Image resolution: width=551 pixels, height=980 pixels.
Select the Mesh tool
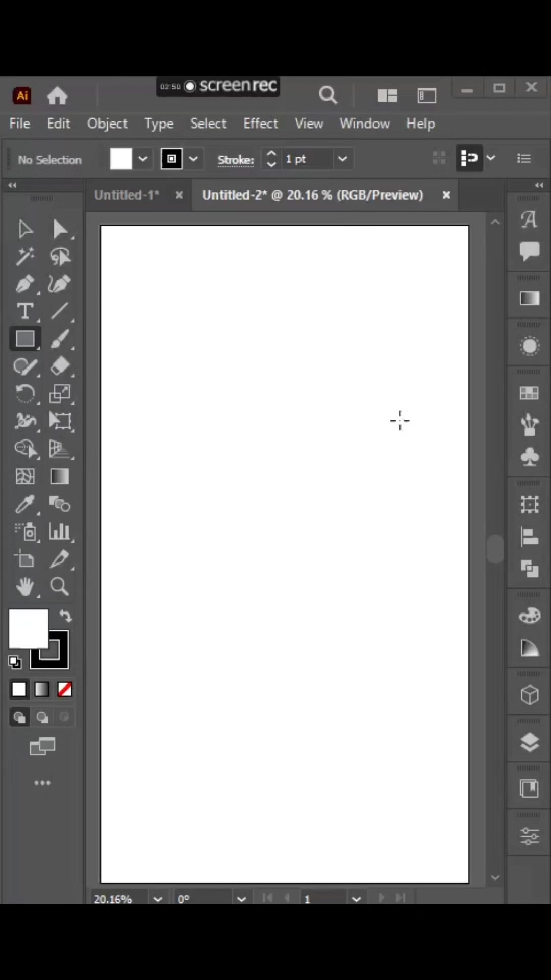(25, 476)
